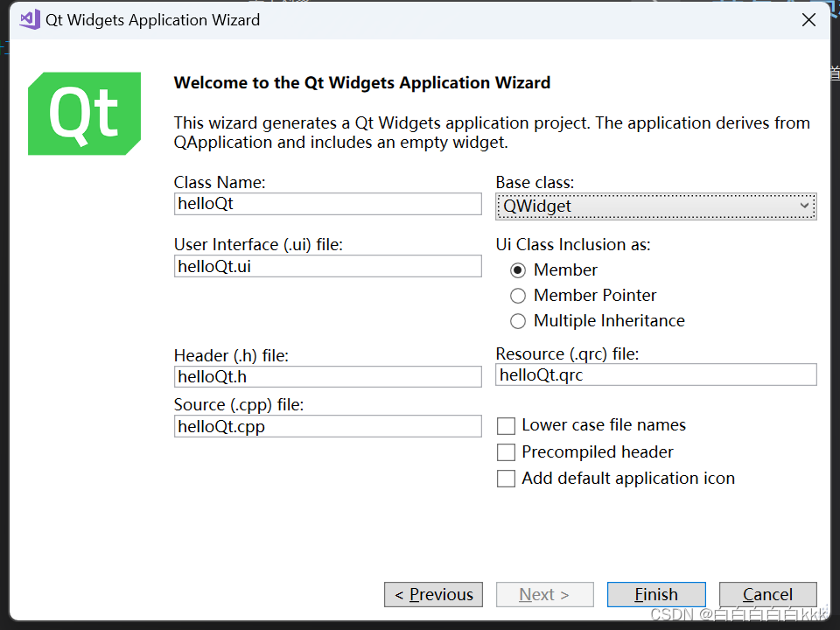840x630 pixels.
Task: Click the 'Class Name:' label
Action: pyautogui.click(x=220, y=183)
